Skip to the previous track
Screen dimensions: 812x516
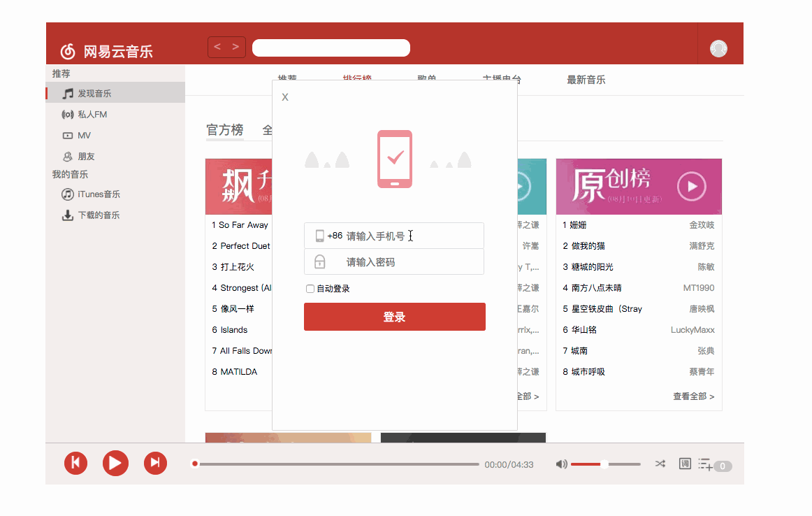coord(76,463)
